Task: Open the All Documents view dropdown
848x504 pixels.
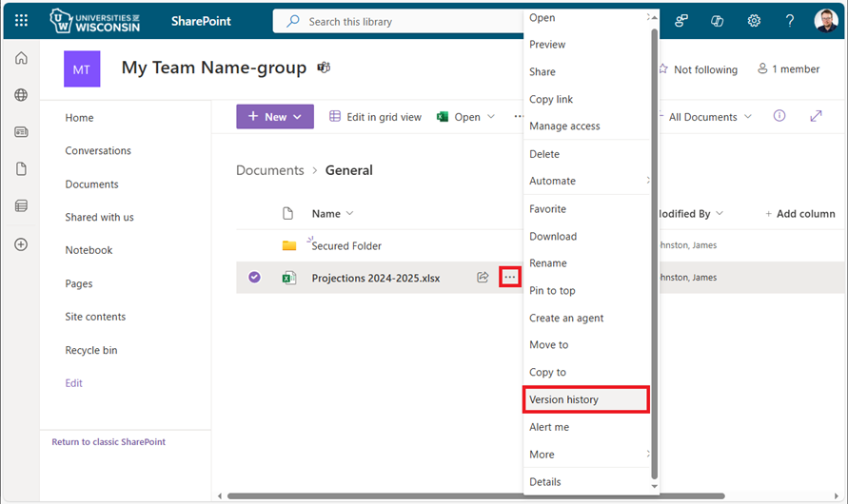Action: (710, 117)
